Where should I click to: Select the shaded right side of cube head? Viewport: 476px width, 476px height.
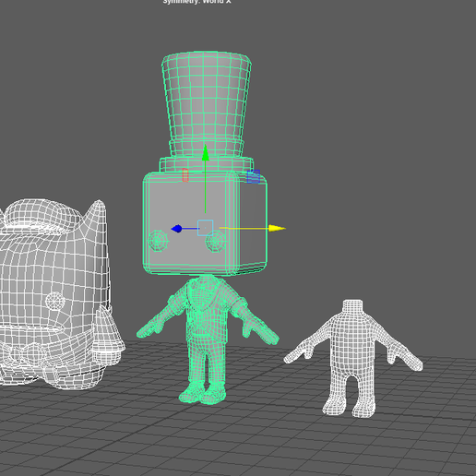(x=252, y=223)
